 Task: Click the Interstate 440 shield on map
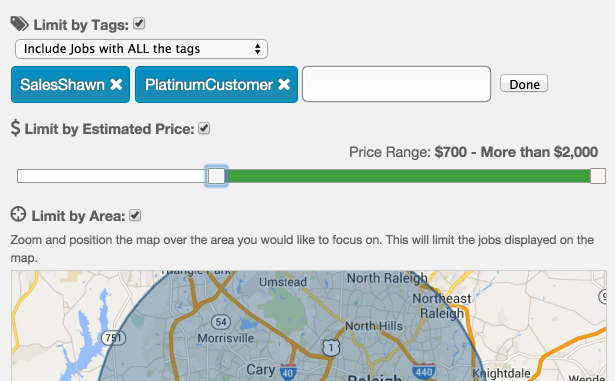(x=424, y=371)
